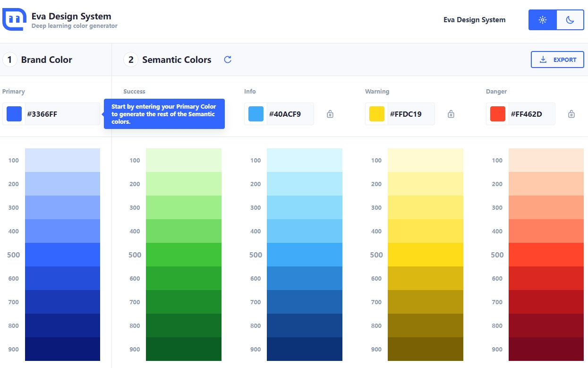Select the Info 800 shade block
This screenshot has width=588, height=368.
[x=305, y=325]
